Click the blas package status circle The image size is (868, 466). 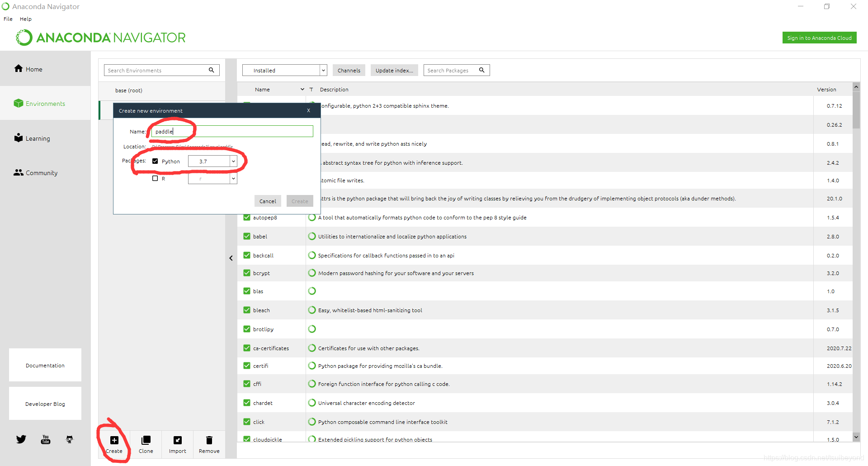coord(312,291)
